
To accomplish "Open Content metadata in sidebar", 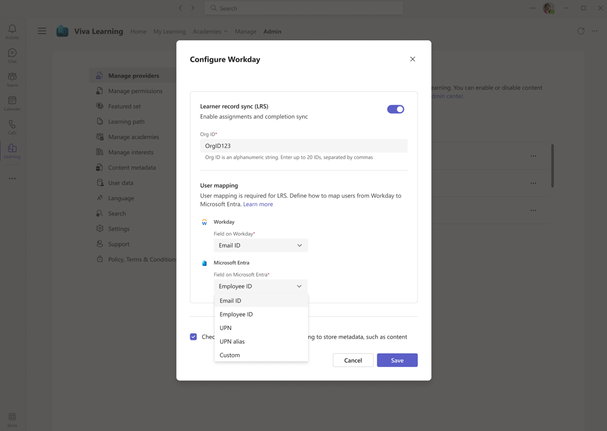I will click(x=132, y=167).
